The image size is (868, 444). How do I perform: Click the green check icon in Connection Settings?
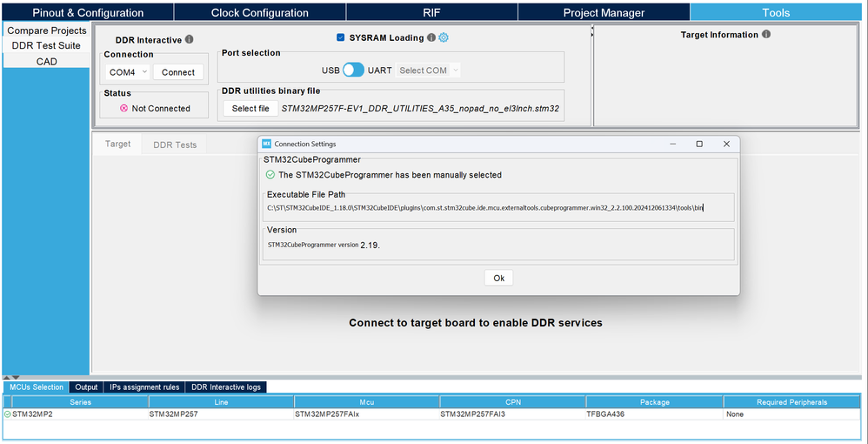pyautogui.click(x=270, y=175)
